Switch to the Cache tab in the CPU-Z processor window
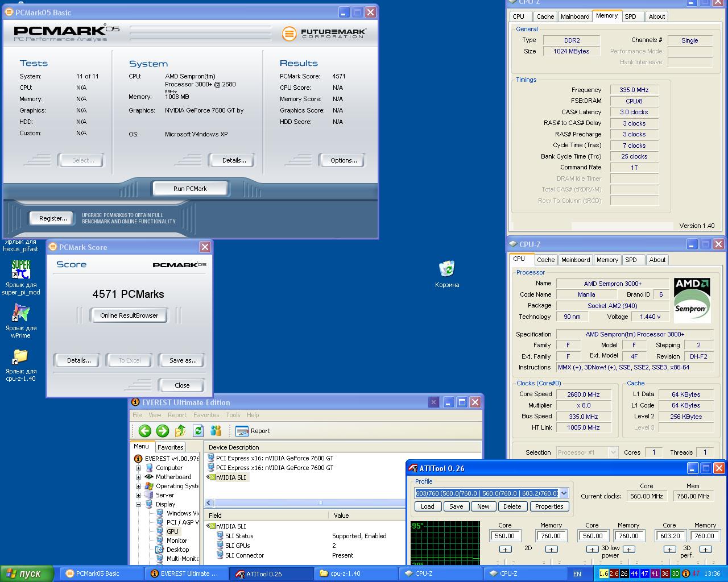This screenshot has height=582, width=728. pyautogui.click(x=545, y=260)
